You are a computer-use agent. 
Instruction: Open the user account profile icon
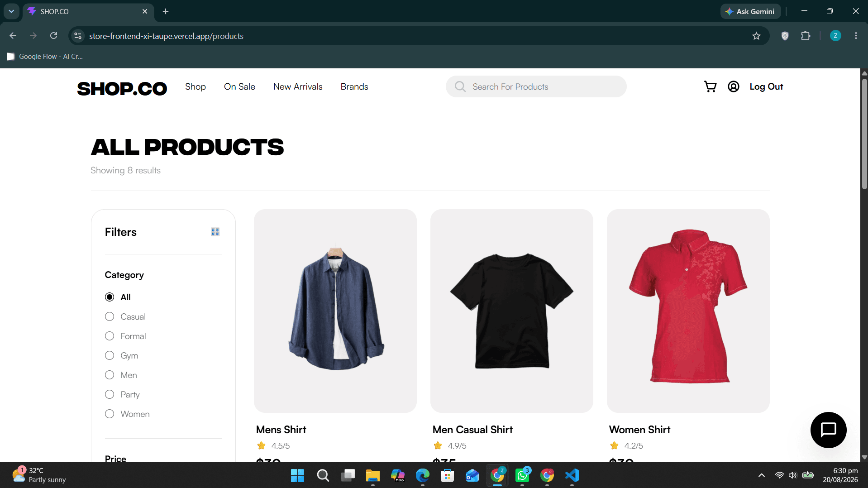click(733, 86)
